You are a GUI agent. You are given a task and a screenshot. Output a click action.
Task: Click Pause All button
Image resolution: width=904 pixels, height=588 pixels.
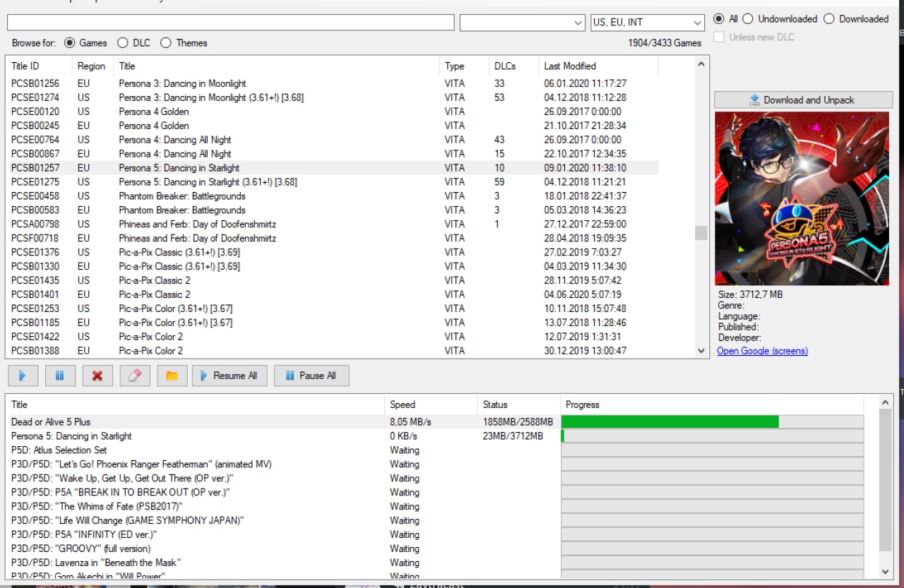(x=311, y=376)
